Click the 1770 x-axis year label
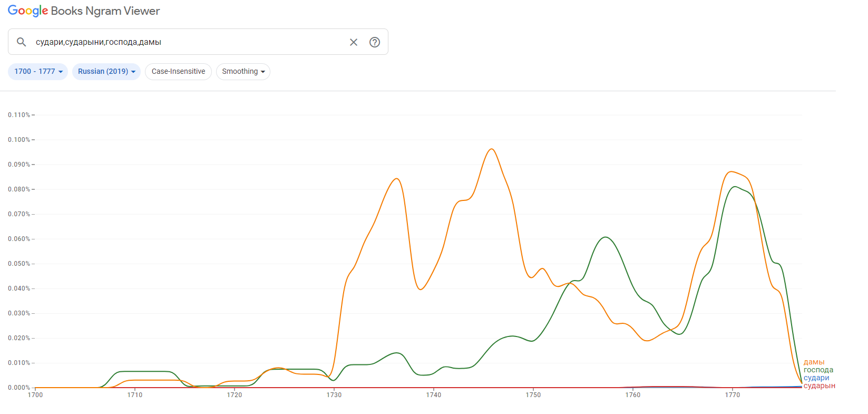Image resolution: width=868 pixels, height=414 pixels. pos(732,395)
